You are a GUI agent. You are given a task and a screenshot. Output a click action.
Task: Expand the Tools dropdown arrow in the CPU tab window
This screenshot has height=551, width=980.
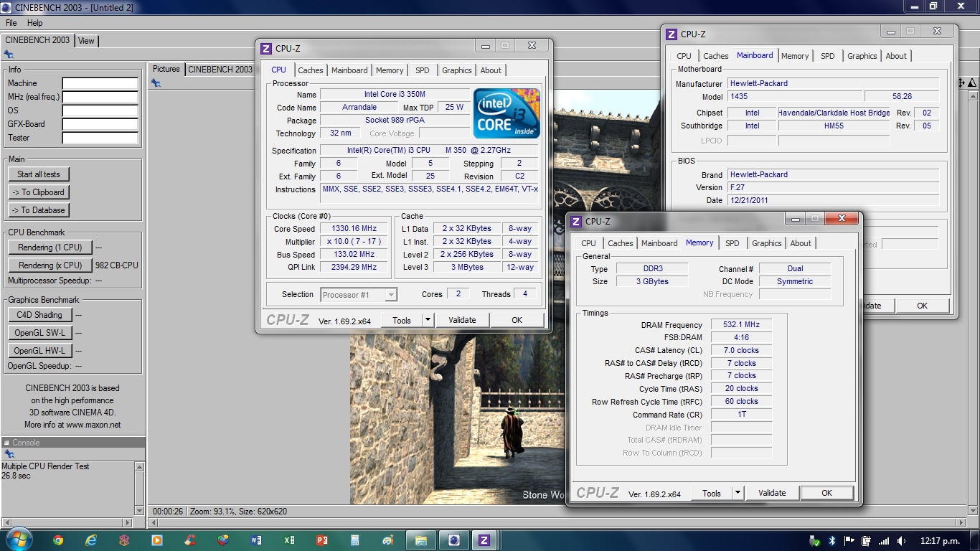point(428,321)
